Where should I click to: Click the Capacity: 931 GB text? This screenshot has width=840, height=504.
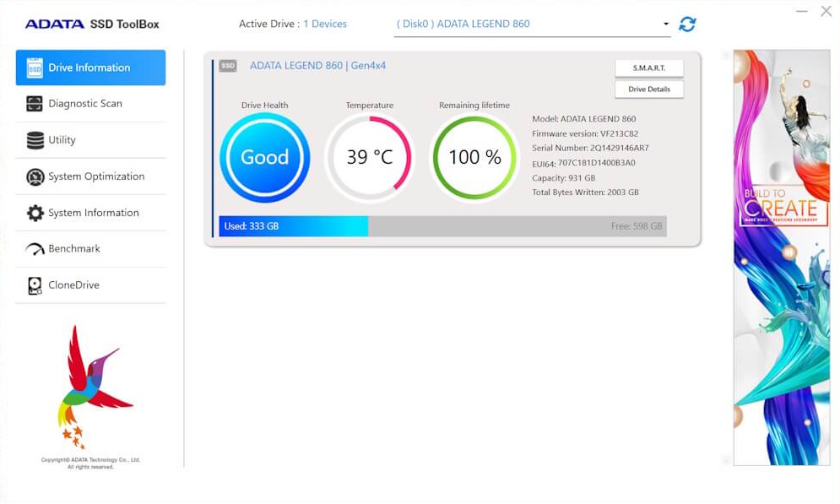(x=564, y=178)
